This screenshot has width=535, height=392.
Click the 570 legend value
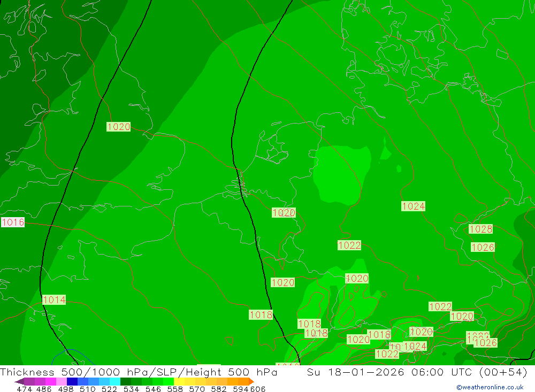(197, 389)
